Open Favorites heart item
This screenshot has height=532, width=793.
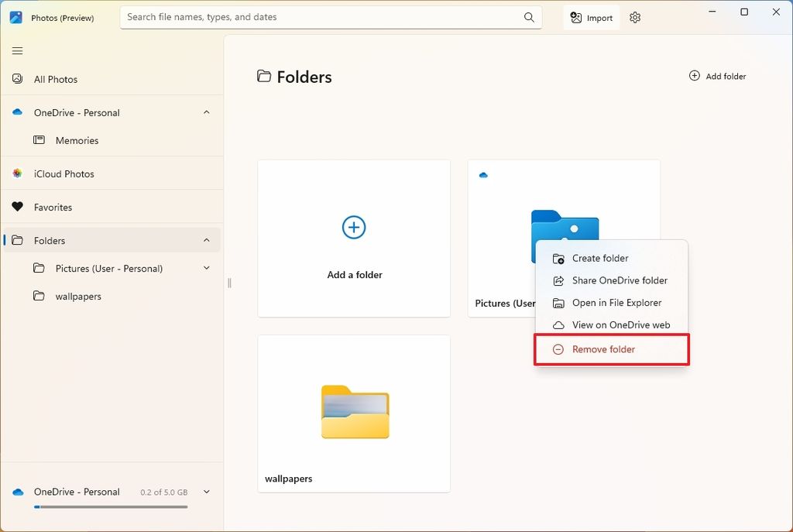tap(53, 207)
